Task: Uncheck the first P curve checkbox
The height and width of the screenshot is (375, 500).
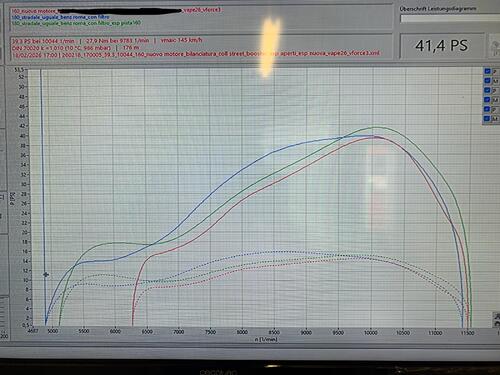Action: coord(487,71)
